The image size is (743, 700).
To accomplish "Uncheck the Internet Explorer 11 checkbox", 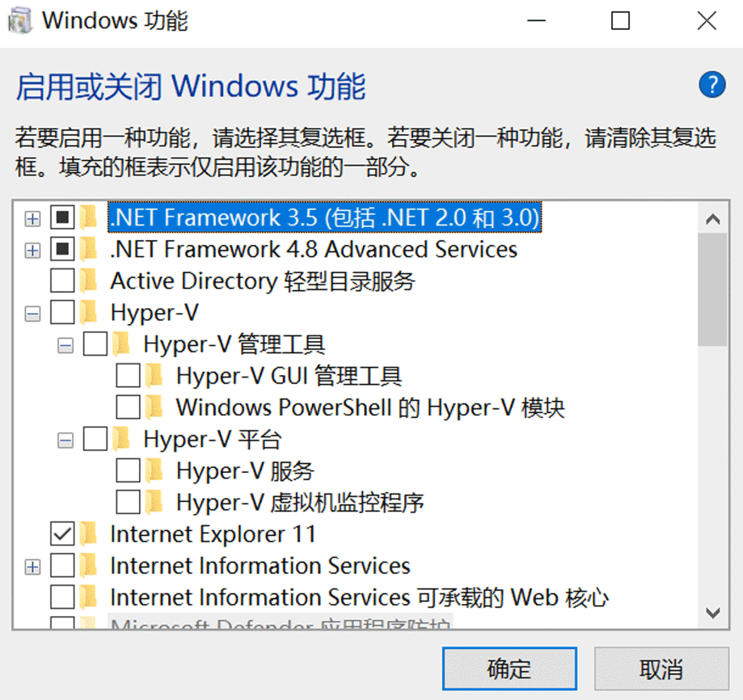I will coord(62,534).
